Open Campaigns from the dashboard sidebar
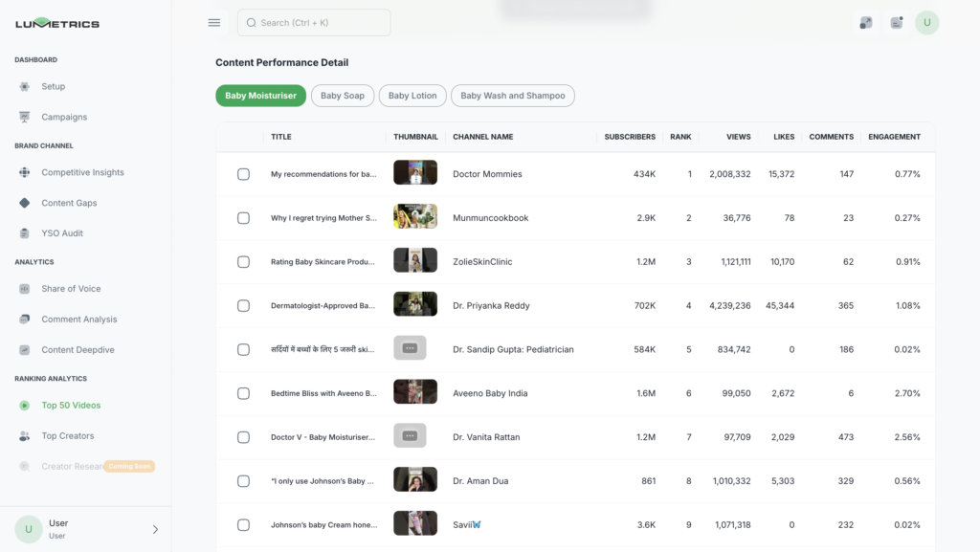This screenshot has height=552, width=980. coord(22,116)
